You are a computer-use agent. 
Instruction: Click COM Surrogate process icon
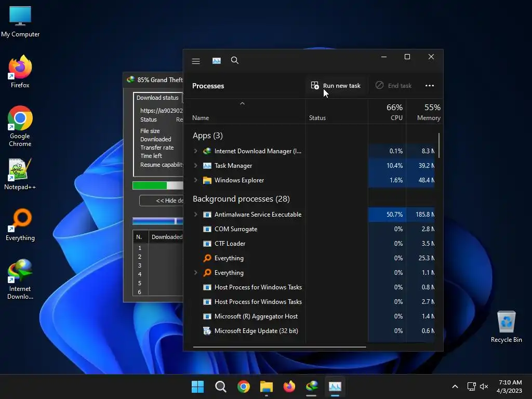point(207,229)
